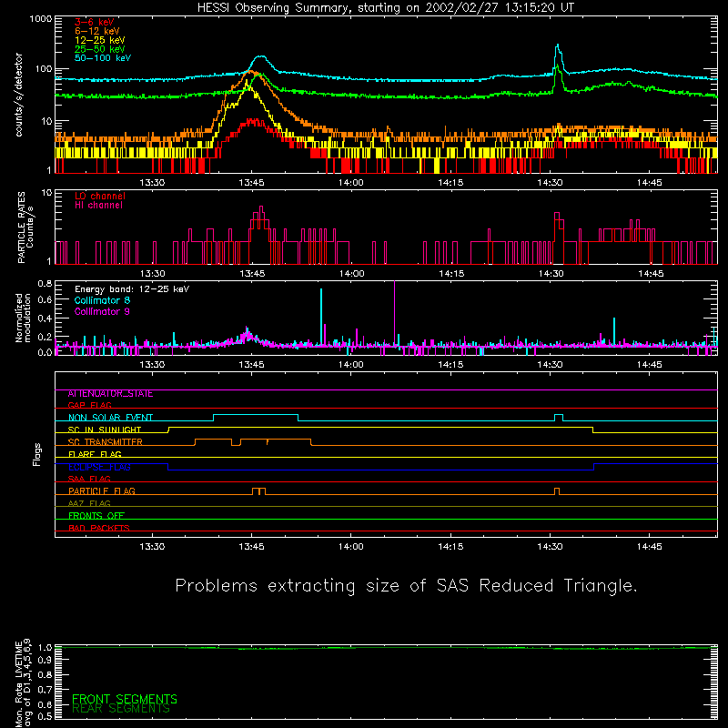This screenshot has width=728, height=728.
Task: Click the Mon. Rate LIVETIME axis label
Action: tap(23, 682)
